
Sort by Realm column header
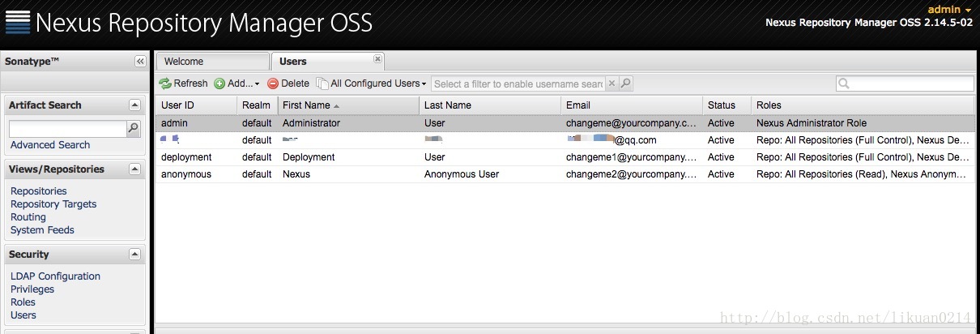tap(257, 105)
